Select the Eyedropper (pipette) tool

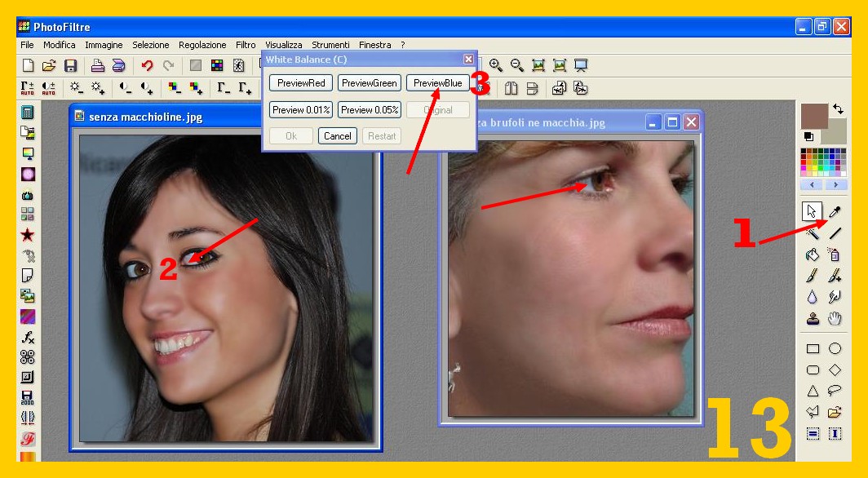(835, 212)
